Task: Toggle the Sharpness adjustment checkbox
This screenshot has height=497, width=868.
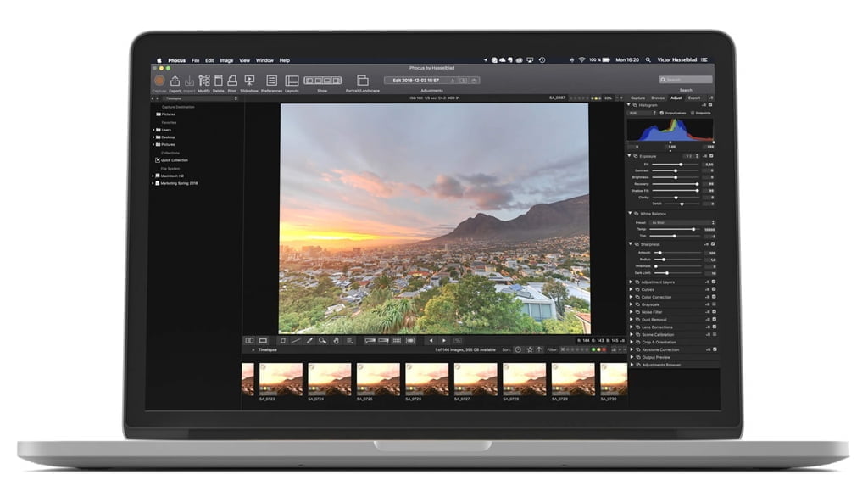Action: click(x=712, y=243)
